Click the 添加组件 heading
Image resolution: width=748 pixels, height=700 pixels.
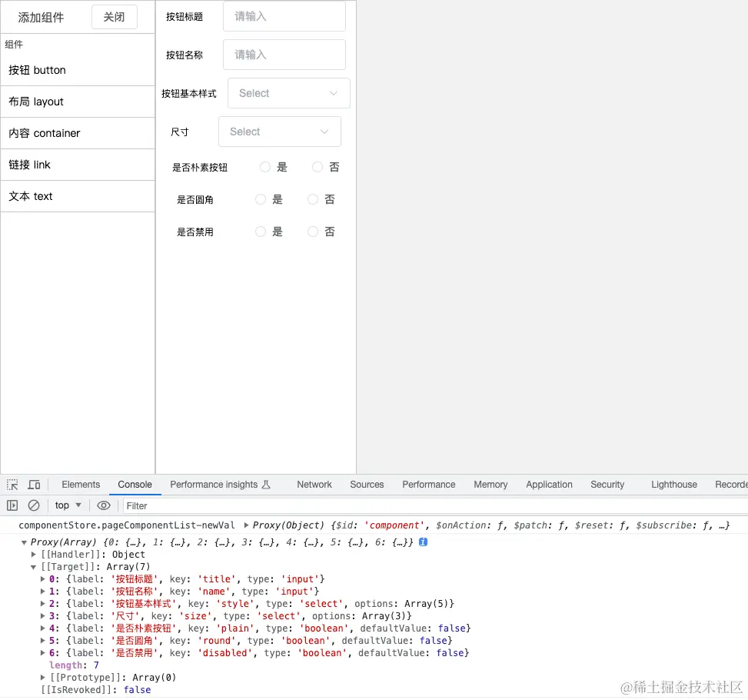coord(41,18)
